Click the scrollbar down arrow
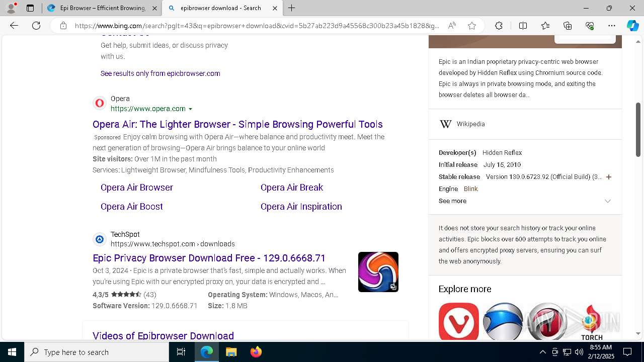This screenshot has height=362, width=644. point(638,333)
